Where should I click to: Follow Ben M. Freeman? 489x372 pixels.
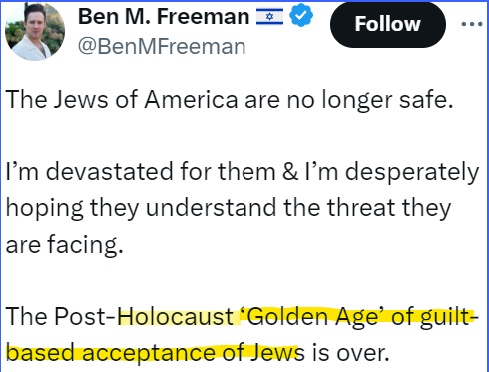[388, 24]
